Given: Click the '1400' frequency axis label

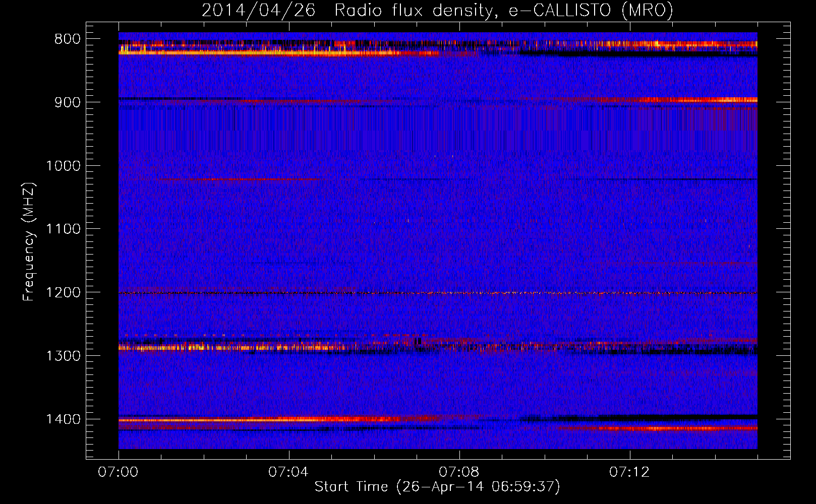Looking at the screenshot, I should click(63, 419).
